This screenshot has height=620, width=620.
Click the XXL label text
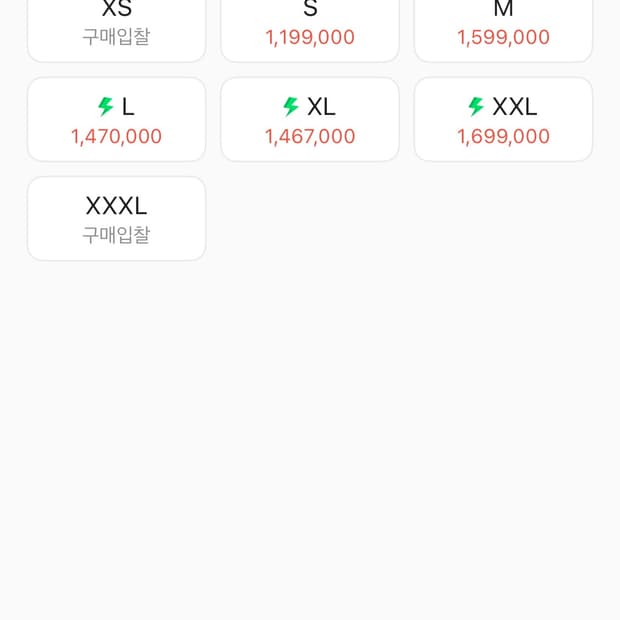tap(514, 107)
